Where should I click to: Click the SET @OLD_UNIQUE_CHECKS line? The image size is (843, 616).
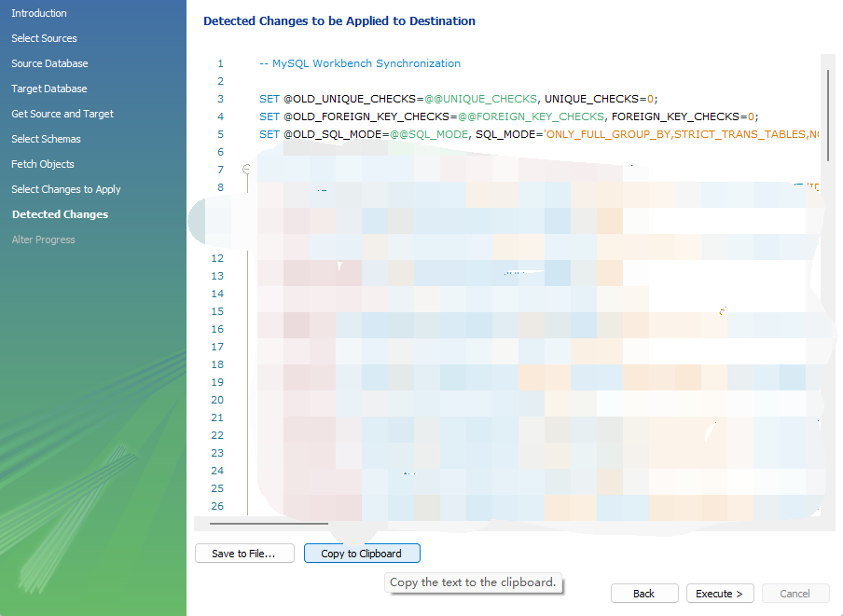tap(458, 99)
